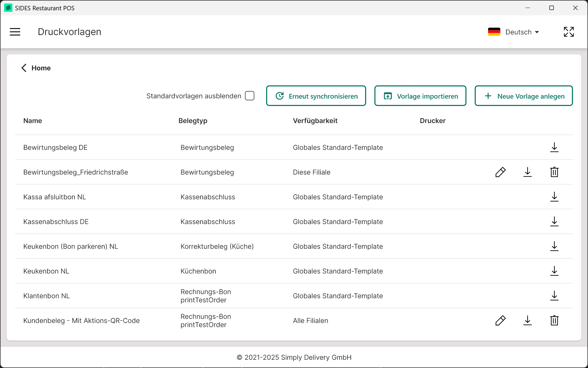Download Keukenbon NL template
The image size is (588, 368).
(x=554, y=271)
